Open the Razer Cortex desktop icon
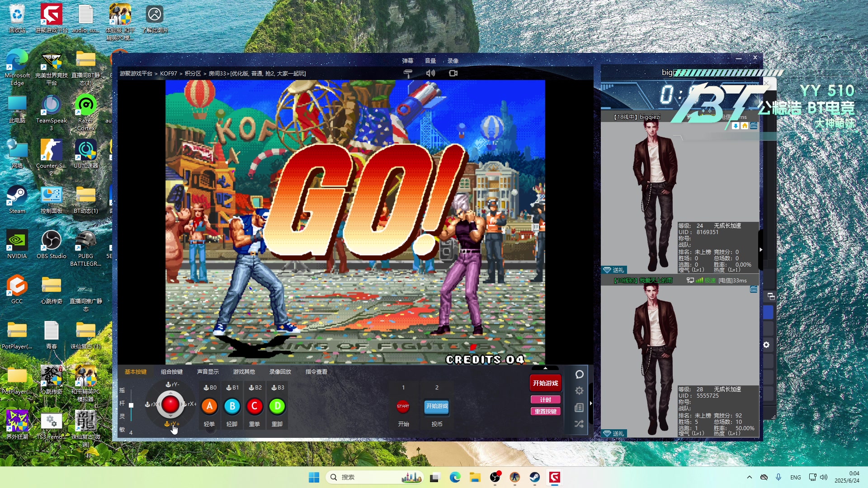868x488 pixels. point(85,113)
